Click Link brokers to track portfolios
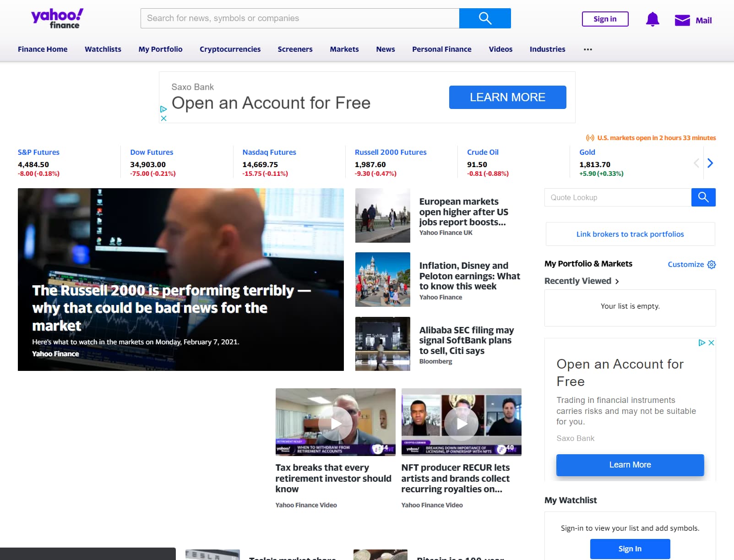The image size is (734, 560). [630, 234]
